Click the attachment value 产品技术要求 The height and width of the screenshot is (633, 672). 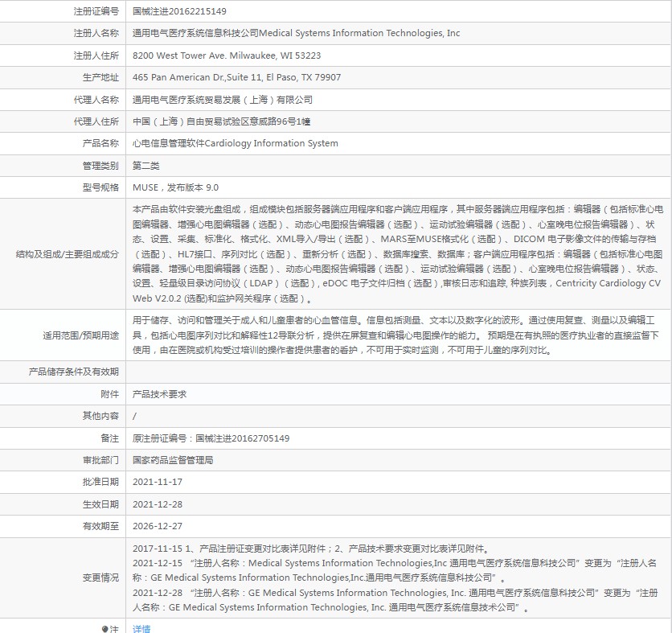click(x=160, y=394)
